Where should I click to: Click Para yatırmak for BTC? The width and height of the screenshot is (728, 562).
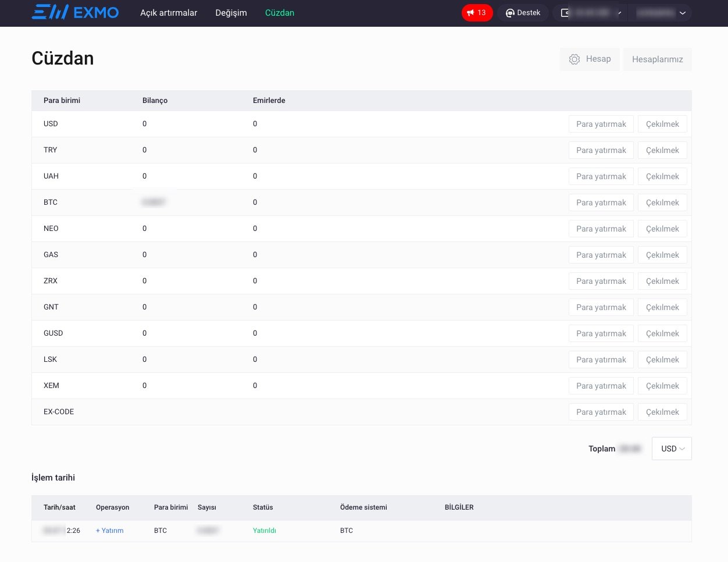point(601,202)
